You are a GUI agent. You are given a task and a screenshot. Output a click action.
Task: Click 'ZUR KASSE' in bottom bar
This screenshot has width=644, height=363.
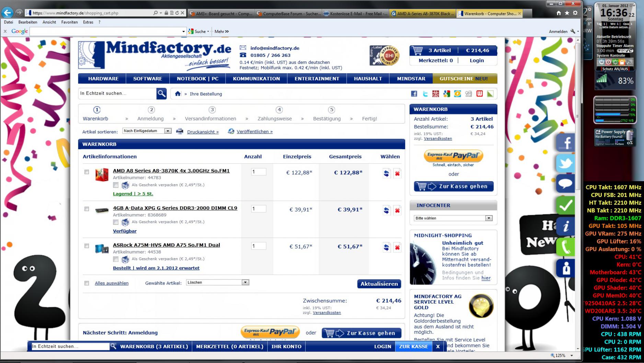[413, 346]
